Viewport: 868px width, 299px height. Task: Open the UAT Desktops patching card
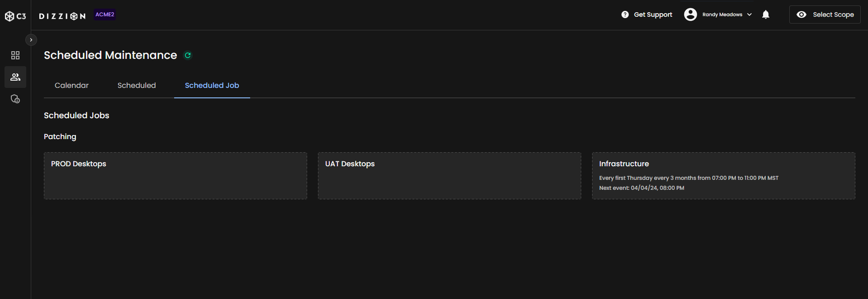point(449,176)
